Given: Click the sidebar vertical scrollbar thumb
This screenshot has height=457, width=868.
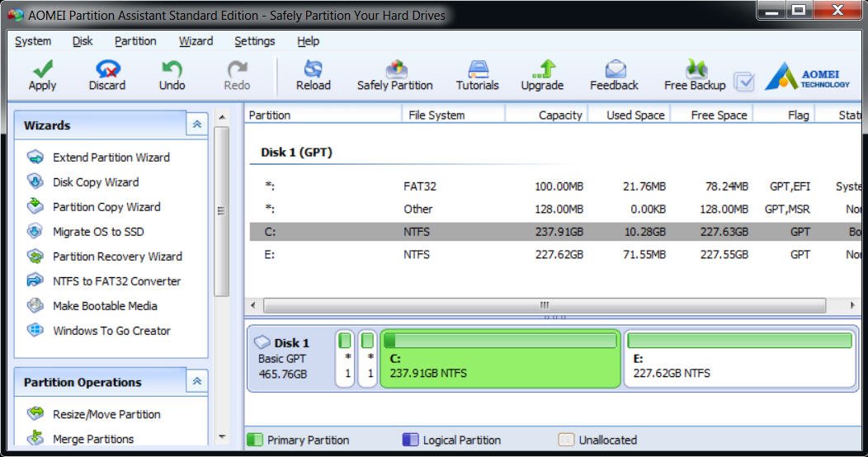Looking at the screenshot, I should 221,211.
